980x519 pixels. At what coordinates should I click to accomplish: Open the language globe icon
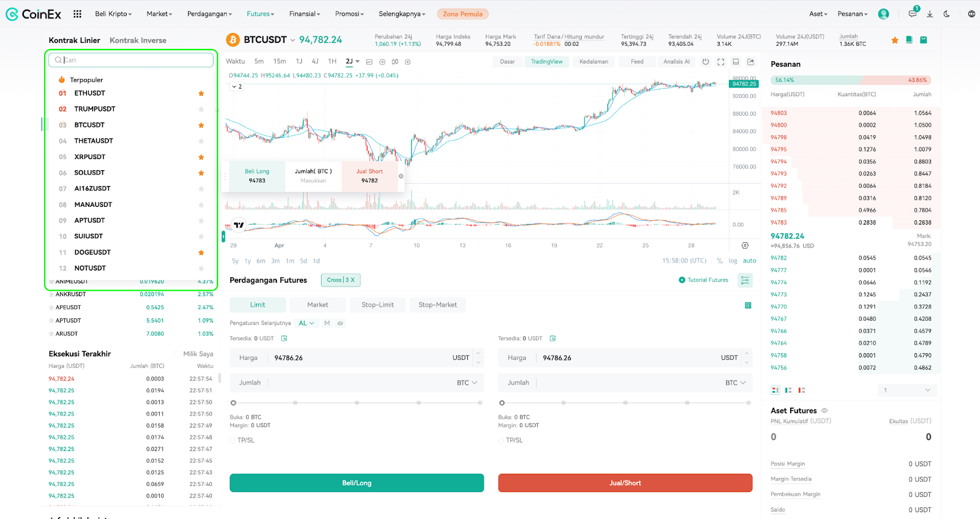[971, 13]
